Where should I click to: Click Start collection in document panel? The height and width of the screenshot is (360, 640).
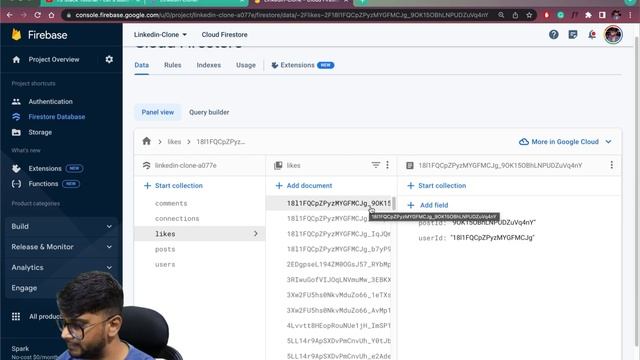click(x=436, y=186)
